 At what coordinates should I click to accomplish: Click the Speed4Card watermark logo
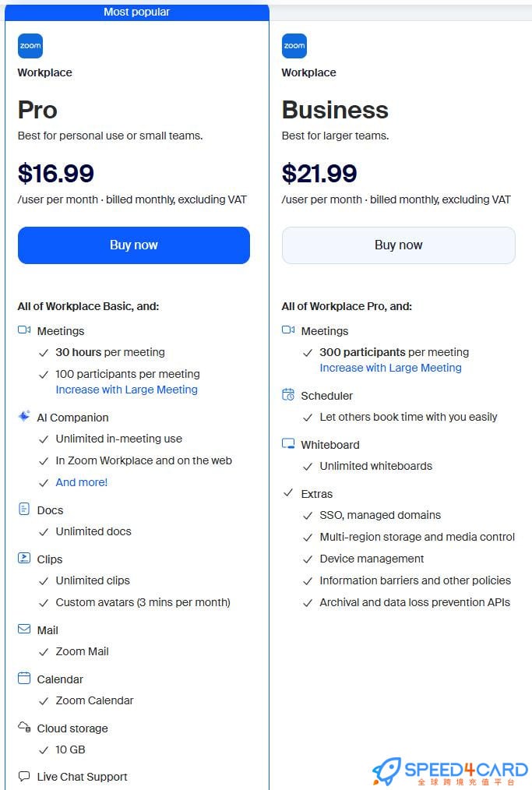click(x=452, y=771)
